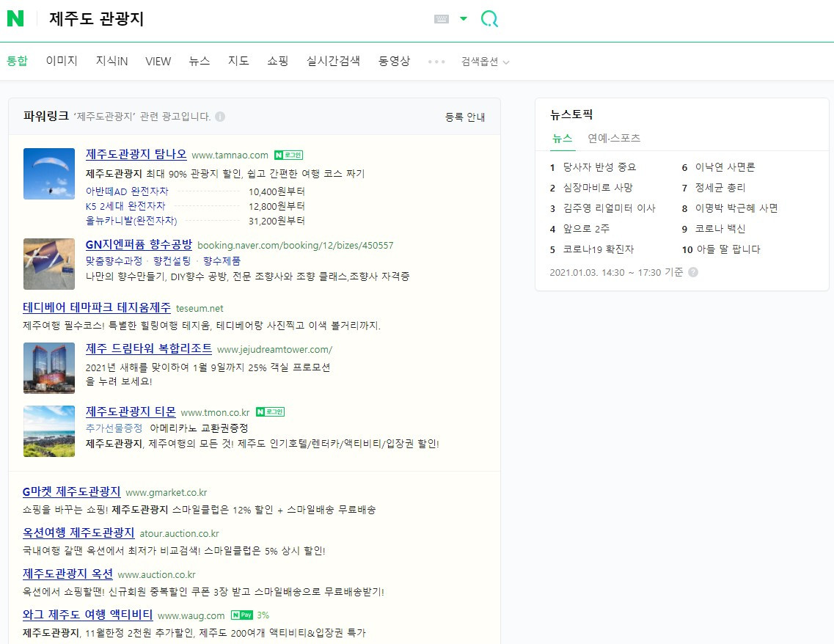The height and width of the screenshot is (644, 834).
Task: Open news topic 당사자 반성 중요
Action: pos(599,167)
